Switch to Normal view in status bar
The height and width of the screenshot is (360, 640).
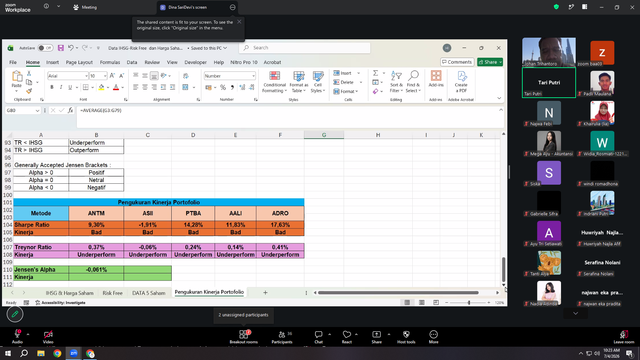coord(407,302)
